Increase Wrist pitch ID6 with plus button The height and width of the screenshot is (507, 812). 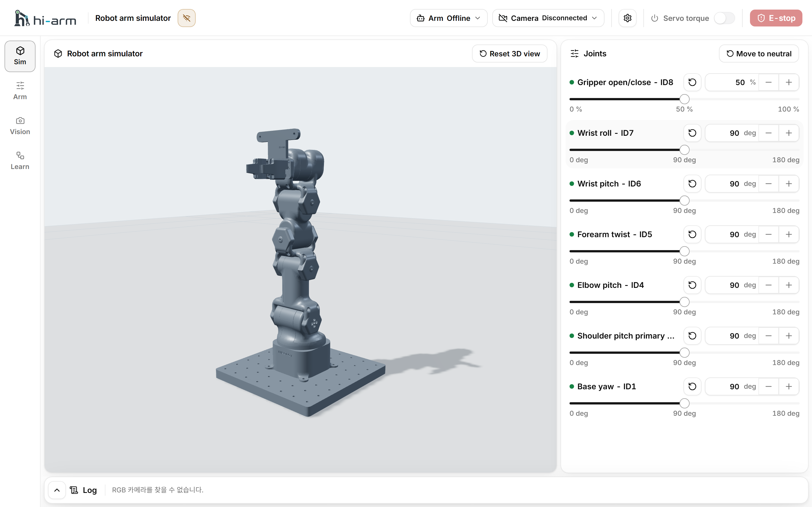789,184
